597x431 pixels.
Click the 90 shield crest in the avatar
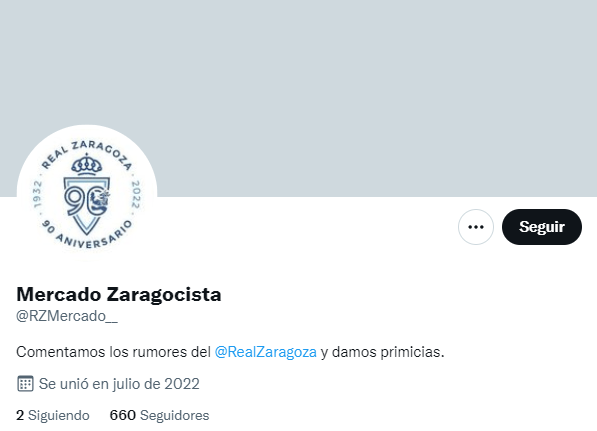click(x=87, y=206)
